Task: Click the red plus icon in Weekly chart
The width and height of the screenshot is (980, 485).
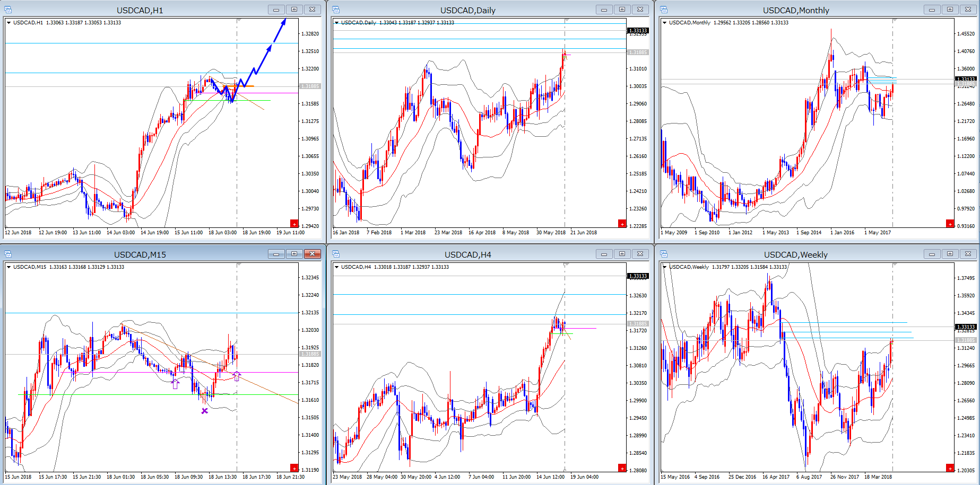Action: 950,468
